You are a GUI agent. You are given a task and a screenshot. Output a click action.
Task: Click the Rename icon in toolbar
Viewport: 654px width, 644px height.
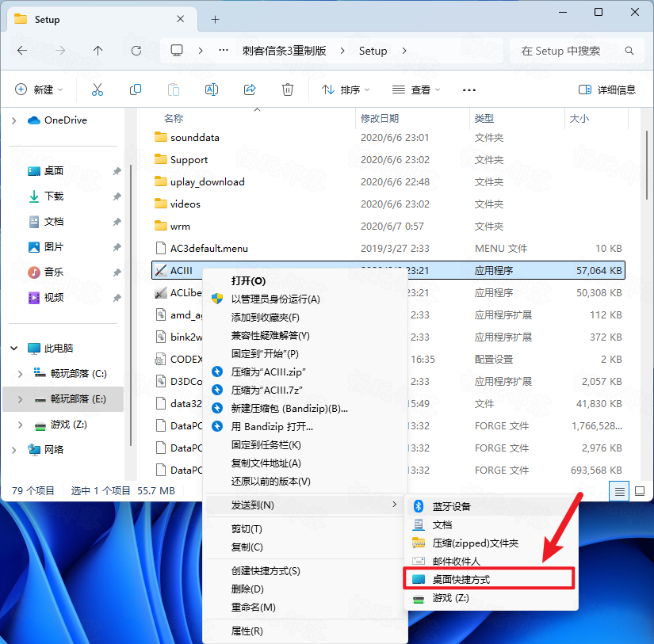click(x=212, y=90)
